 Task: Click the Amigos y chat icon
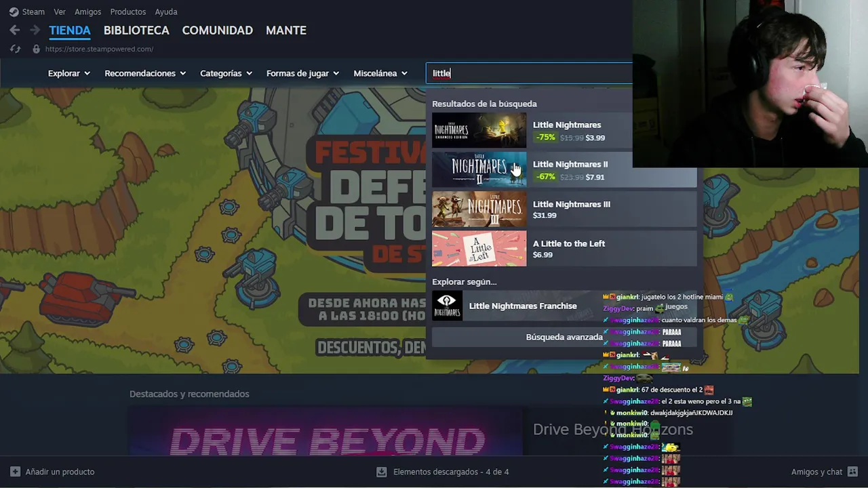pos(852,472)
